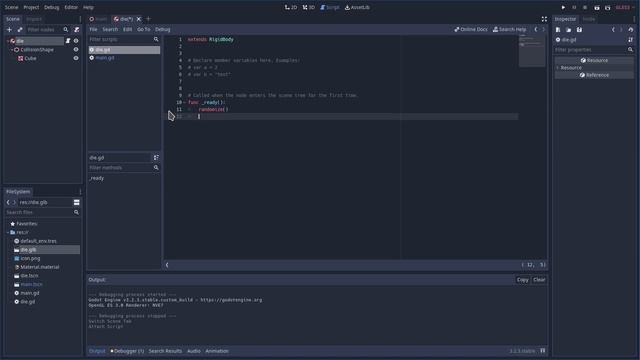Toggle FileSystem split view mode
640x360 pixels.
(x=76, y=202)
